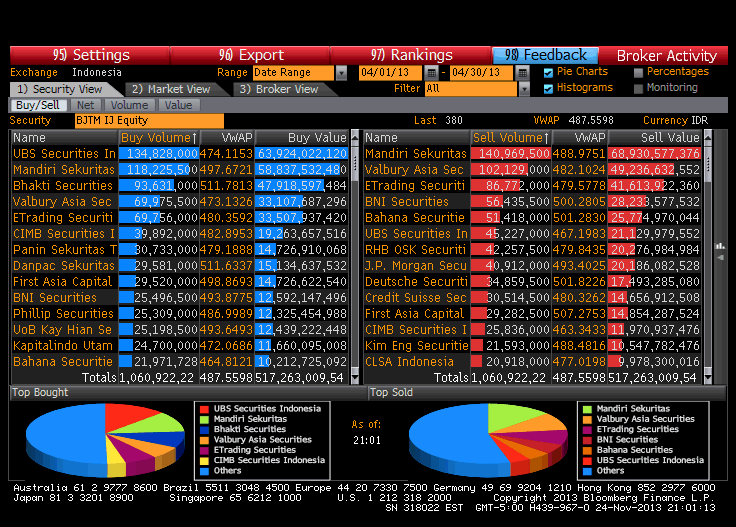The height and width of the screenshot is (527, 736).
Task: Uncheck the Pie Charts checkbox
Action: pos(548,73)
